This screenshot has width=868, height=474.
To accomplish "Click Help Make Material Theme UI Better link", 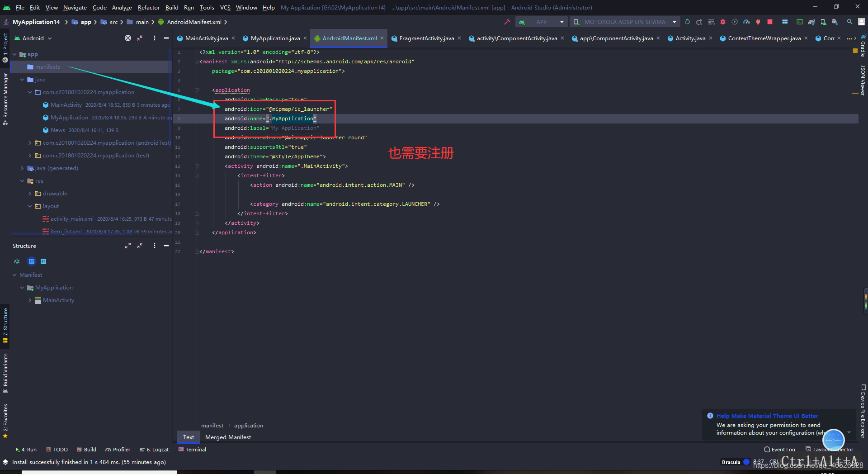I will 767,416.
